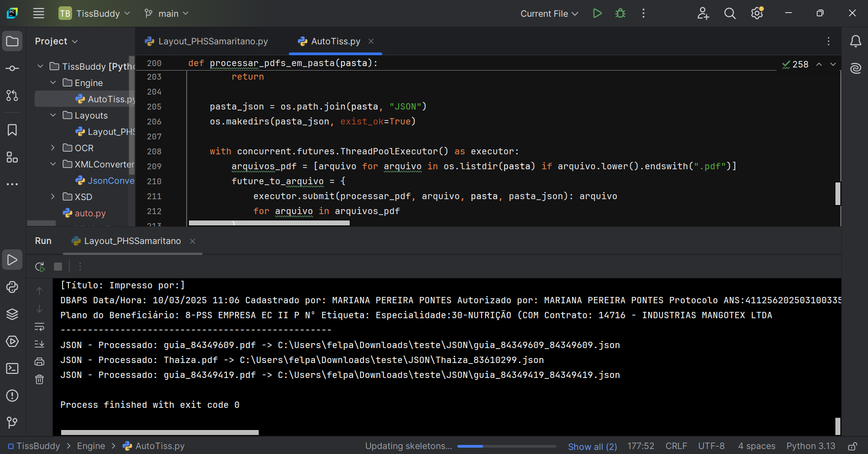Viewport: 868px width, 454px height.
Task: Open the Python Console tool window
Action: pyautogui.click(x=12, y=287)
